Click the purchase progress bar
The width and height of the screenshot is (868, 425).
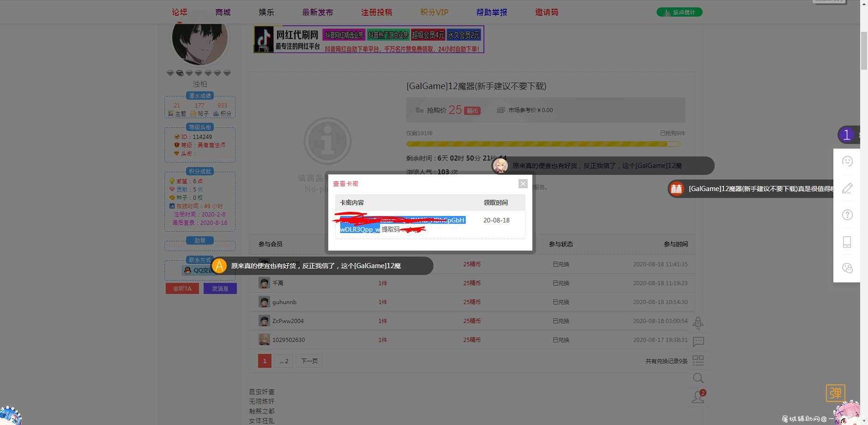[x=543, y=144]
